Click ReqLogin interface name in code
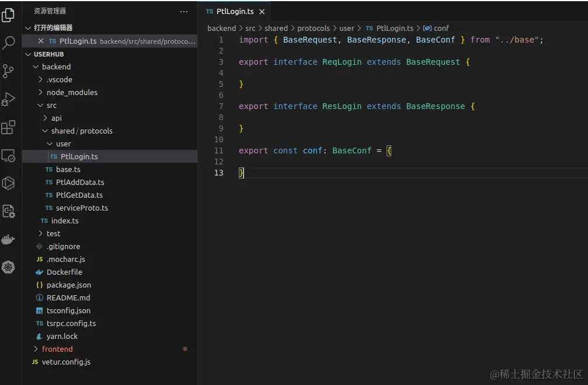588x385 pixels. (x=342, y=62)
